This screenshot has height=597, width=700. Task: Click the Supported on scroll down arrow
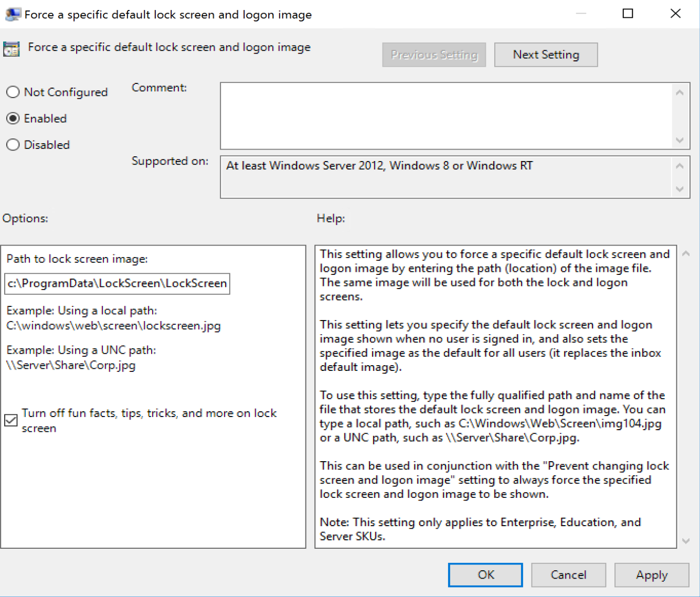click(680, 189)
